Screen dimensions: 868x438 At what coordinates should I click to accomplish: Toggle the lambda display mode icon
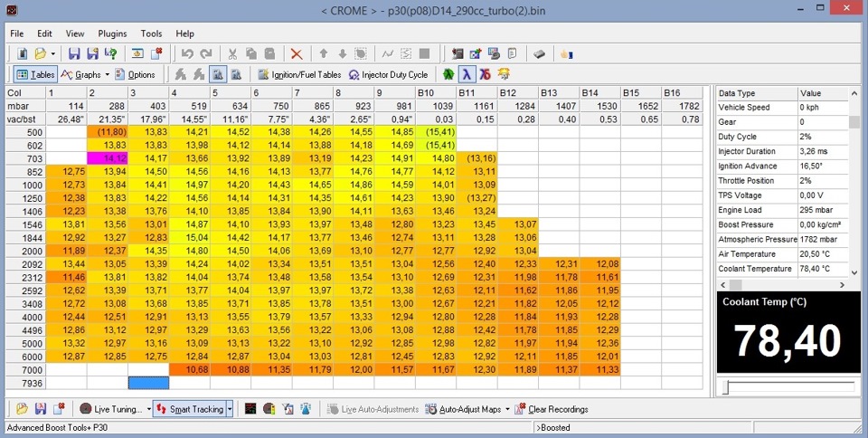pos(467,74)
